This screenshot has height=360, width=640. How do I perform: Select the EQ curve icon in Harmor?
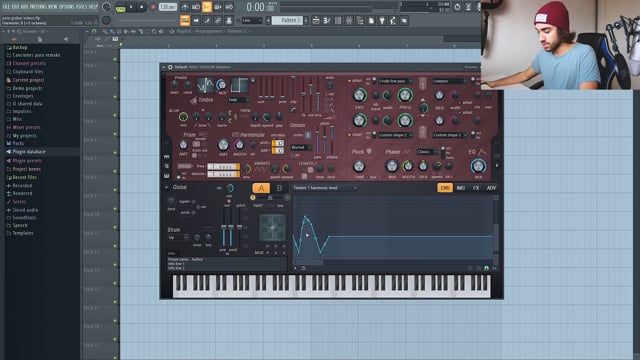(482, 152)
